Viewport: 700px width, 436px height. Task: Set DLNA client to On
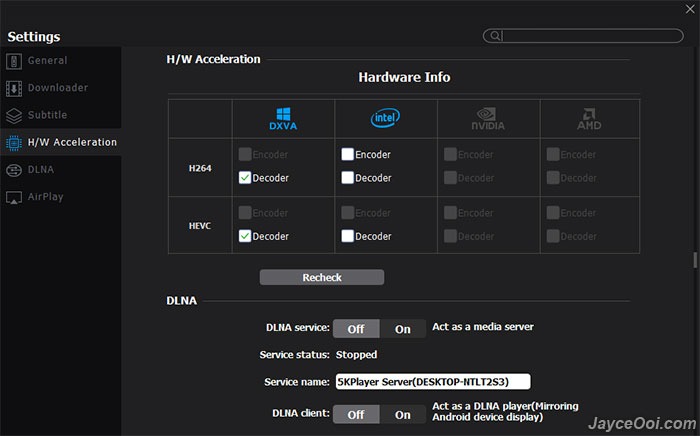[403, 415]
